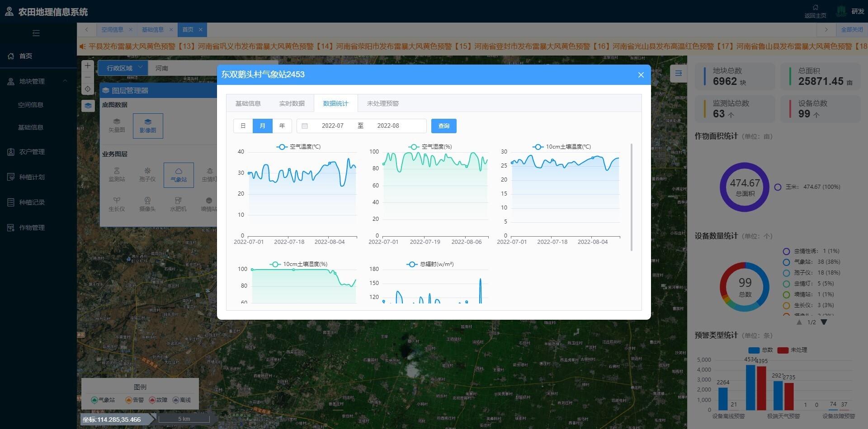
Task: Toggle the 水肥机 layer icon
Action: (x=178, y=204)
